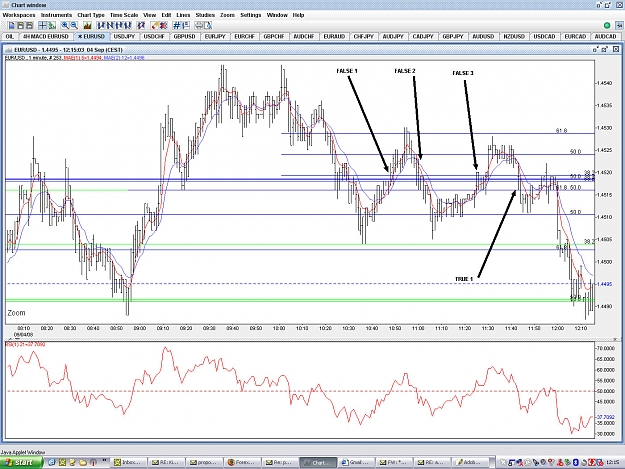Open the Help menu
Screen dimensions: 625x469
tap(298, 15)
